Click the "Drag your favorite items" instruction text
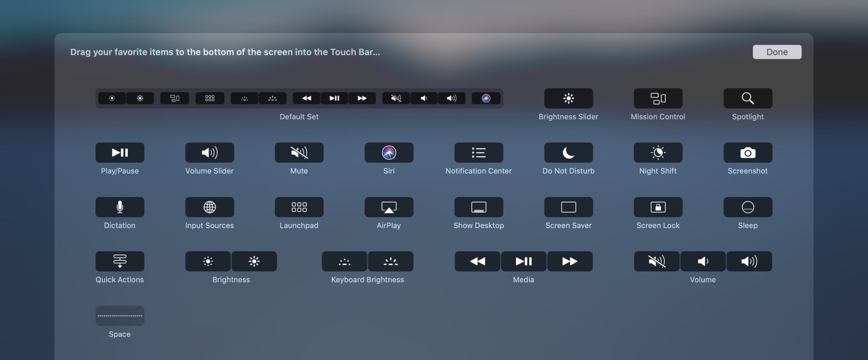Viewport: 868px width, 360px height. point(225,52)
